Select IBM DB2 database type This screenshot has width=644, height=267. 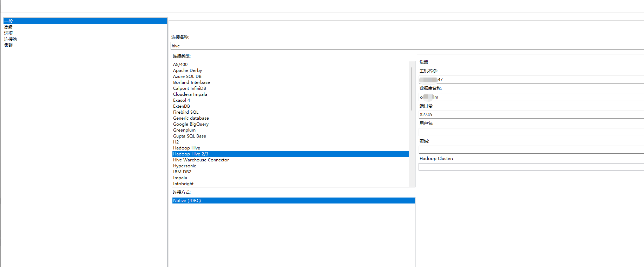point(182,172)
